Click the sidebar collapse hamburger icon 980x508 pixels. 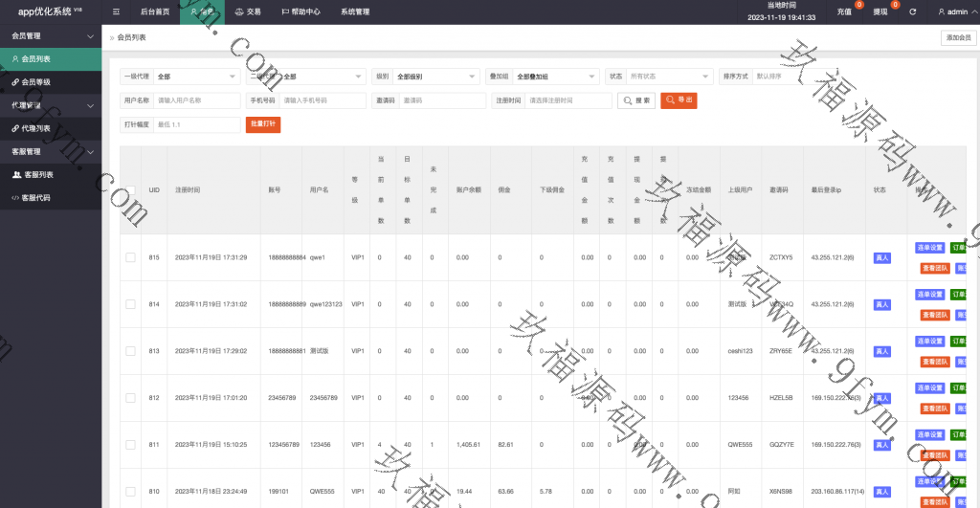pyautogui.click(x=116, y=12)
